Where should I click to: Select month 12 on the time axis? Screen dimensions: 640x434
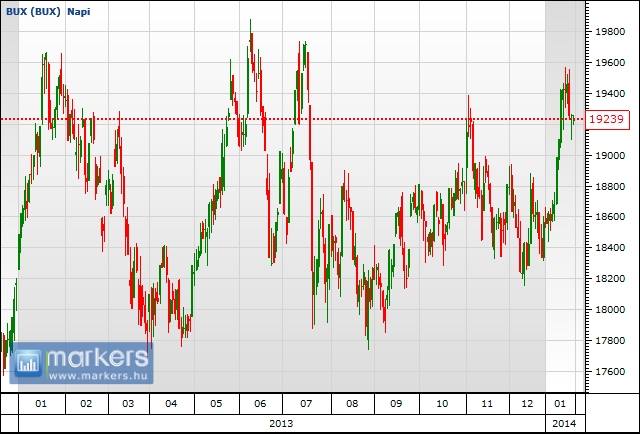click(x=527, y=404)
